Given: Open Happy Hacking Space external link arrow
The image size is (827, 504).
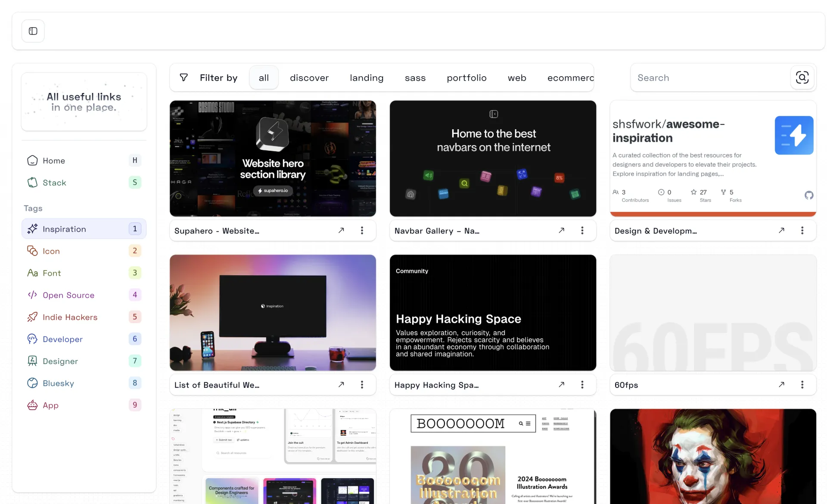Looking at the screenshot, I should (561, 385).
